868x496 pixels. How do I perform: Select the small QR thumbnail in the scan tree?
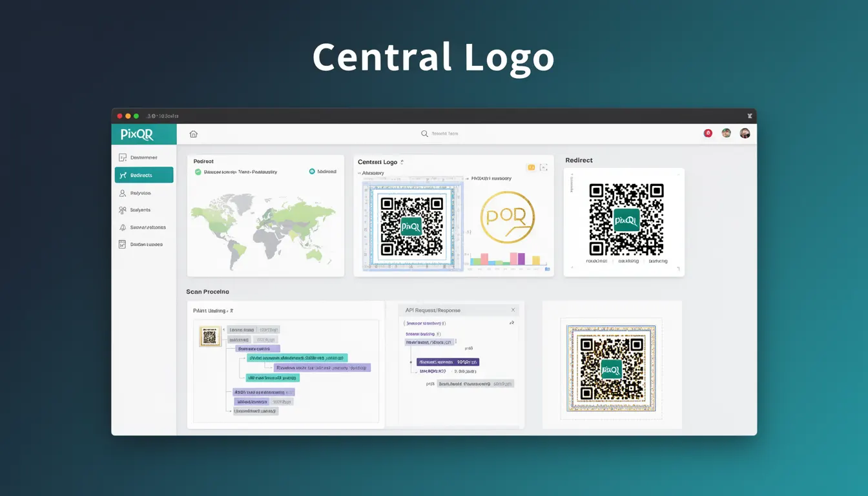tap(210, 336)
